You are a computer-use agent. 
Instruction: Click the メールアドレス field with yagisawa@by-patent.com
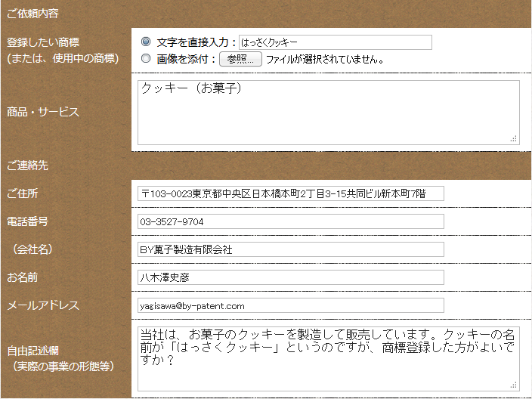point(291,305)
